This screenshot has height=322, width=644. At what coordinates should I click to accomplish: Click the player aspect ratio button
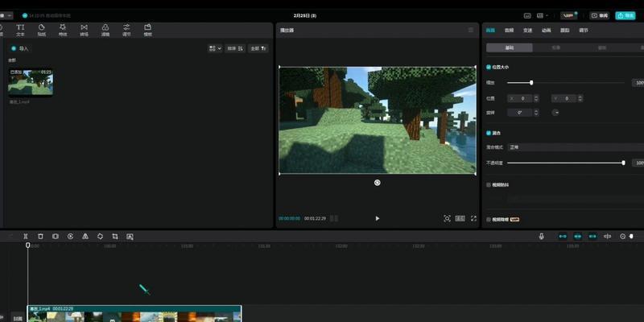(460, 218)
